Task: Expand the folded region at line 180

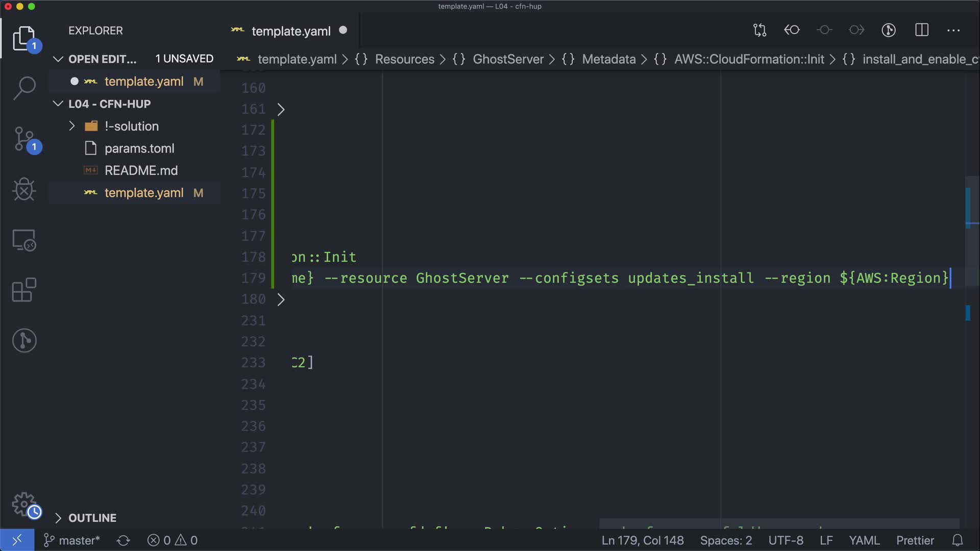Action: (281, 299)
